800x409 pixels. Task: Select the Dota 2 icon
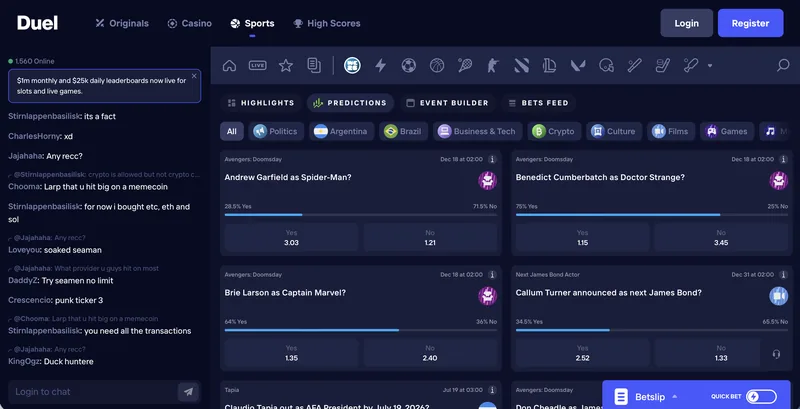[x=521, y=65]
